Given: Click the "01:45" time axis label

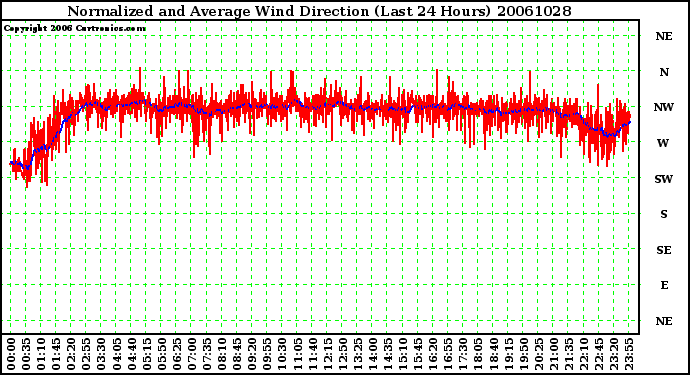Looking at the screenshot, I should [x=56, y=354].
